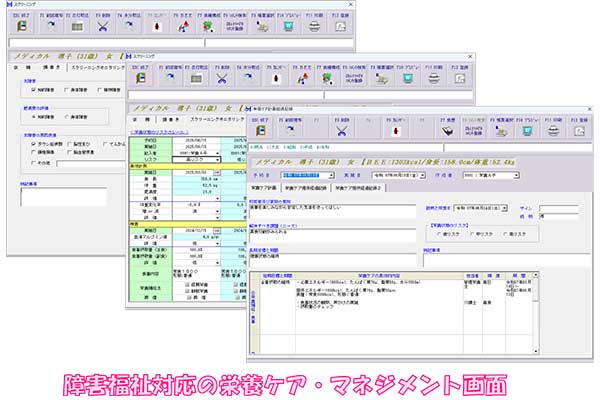
Task: Click ESC exit icon in back screening window
Action: coord(22,26)
